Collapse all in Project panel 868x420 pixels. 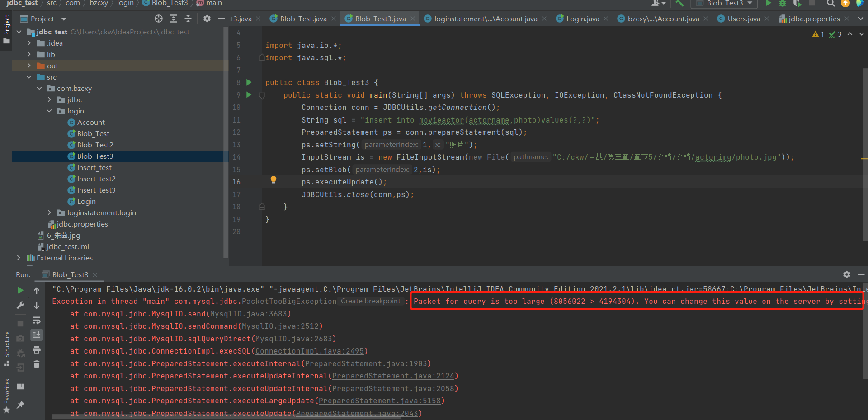click(x=188, y=19)
